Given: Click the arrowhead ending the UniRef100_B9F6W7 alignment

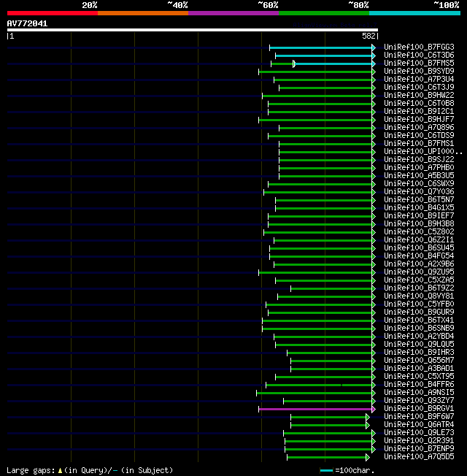Looking at the screenshot, I should tap(368, 418).
